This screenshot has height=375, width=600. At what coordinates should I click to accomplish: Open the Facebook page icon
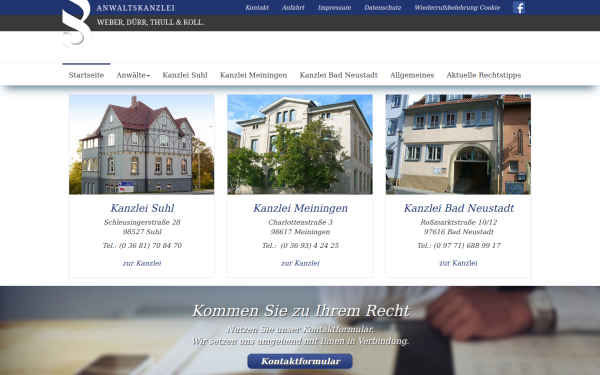point(519,7)
